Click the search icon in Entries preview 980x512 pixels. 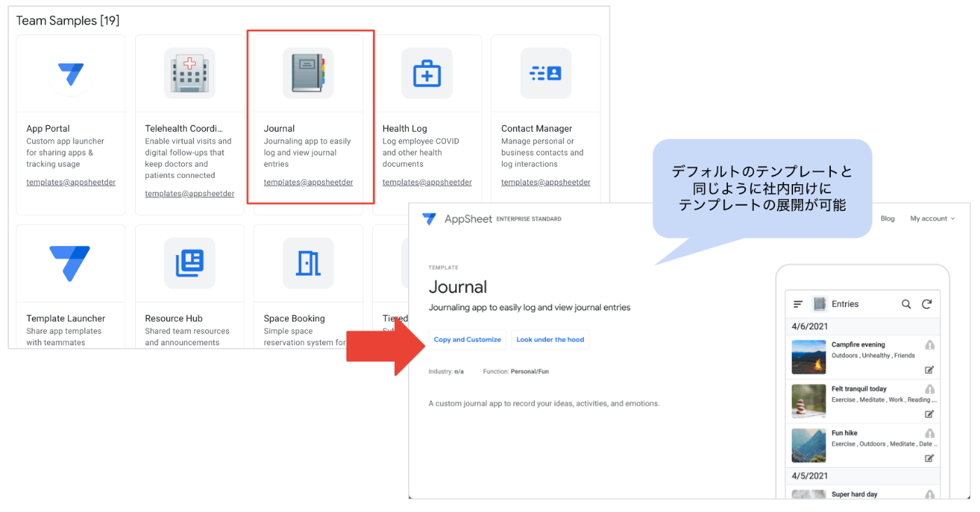click(x=906, y=304)
